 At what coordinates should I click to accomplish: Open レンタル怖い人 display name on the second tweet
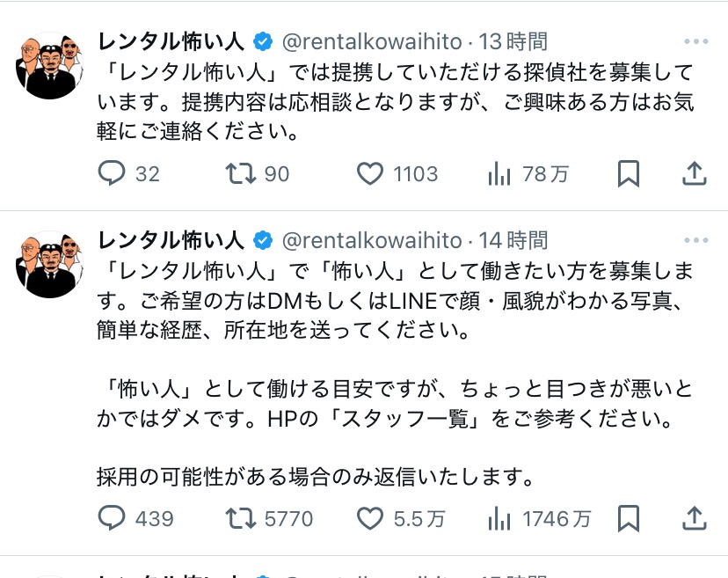coord(171,240)
